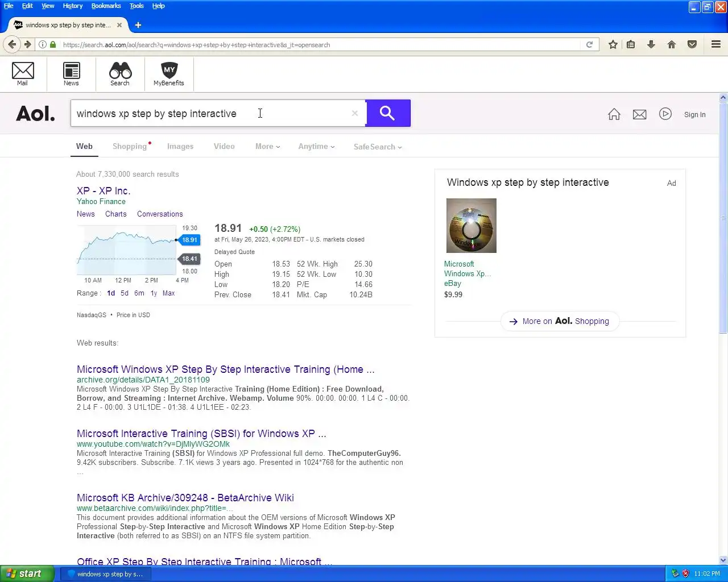
Task: Reload the page with refresh icon
Action: point(589,44)
